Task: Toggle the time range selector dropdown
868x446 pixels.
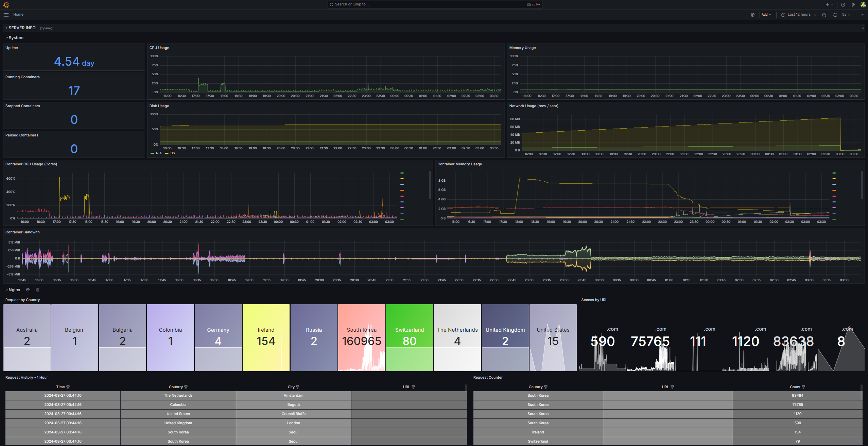Action: click(798, 14)
